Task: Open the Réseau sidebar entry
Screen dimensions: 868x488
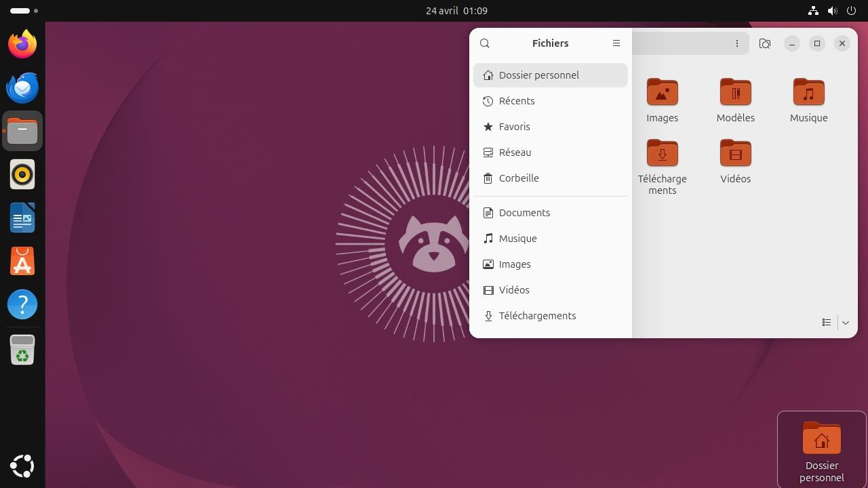Action: pyautogui.click(x=515, y=152)
